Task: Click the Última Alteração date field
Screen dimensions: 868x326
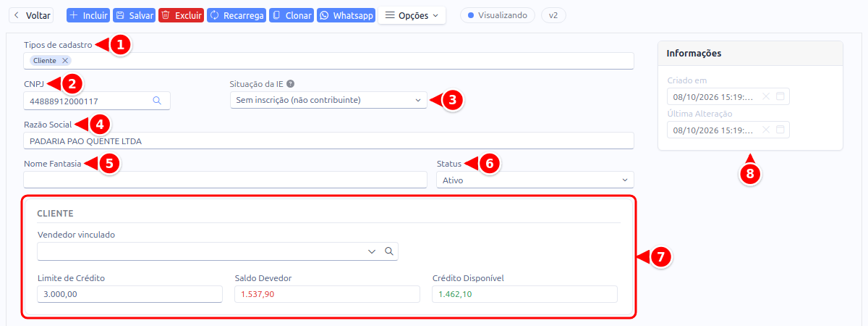Action: point(728,130)
